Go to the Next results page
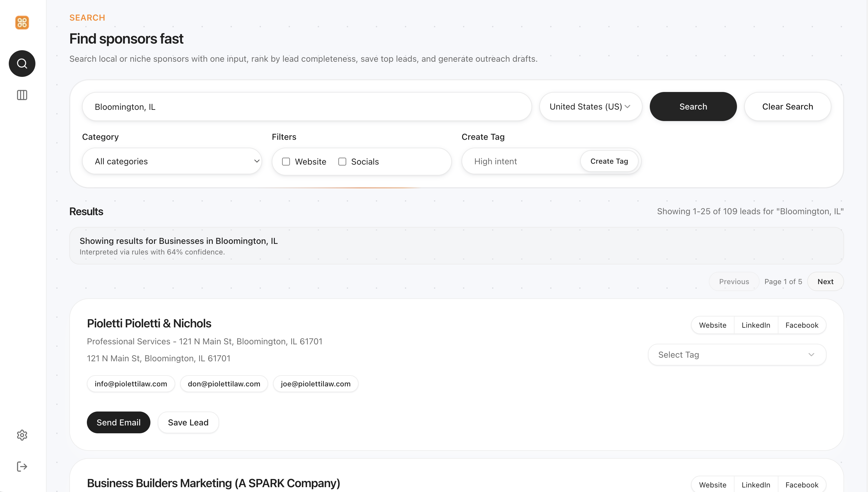Viewport: 868px width, 492px height. (x=825, y=281)
